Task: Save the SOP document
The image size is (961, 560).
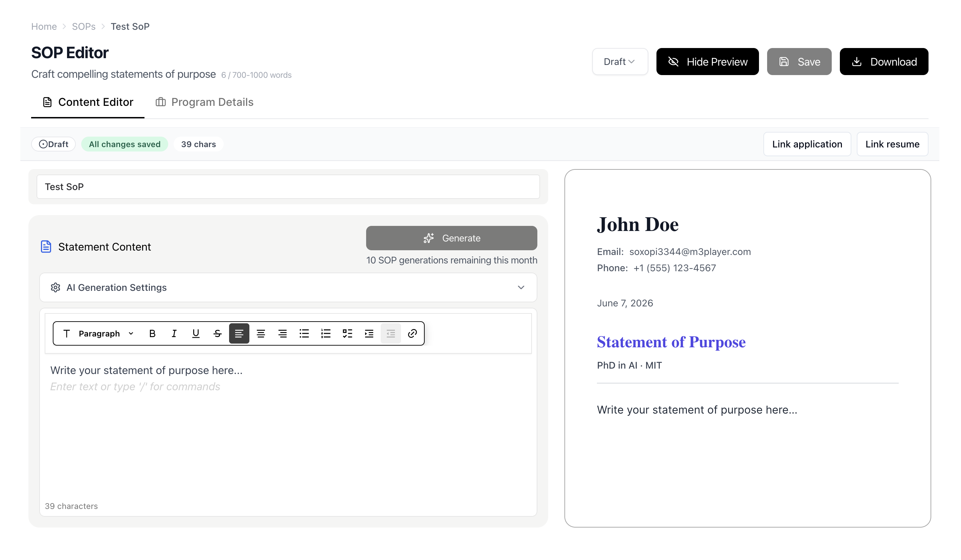Action: [800, 61]
